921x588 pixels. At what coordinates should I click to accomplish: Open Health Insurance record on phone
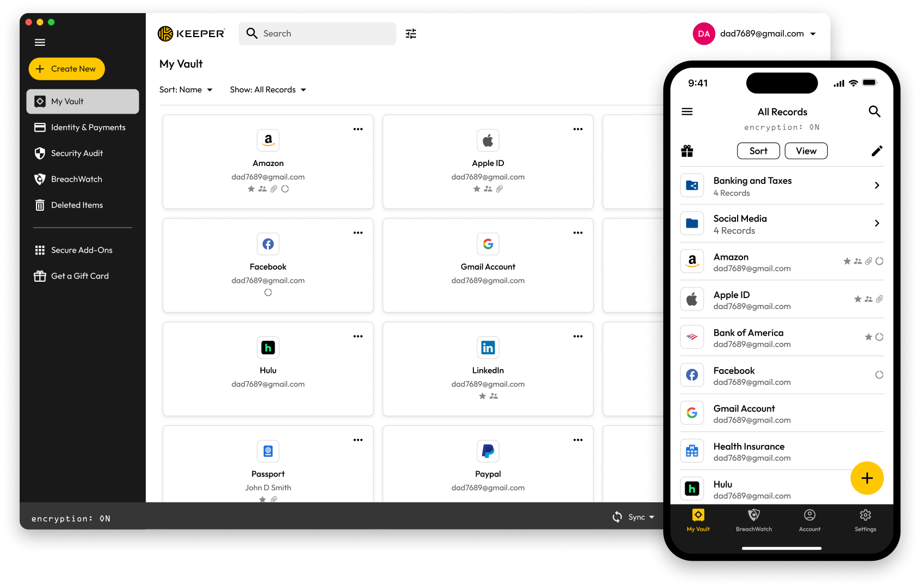click(782, 451)
